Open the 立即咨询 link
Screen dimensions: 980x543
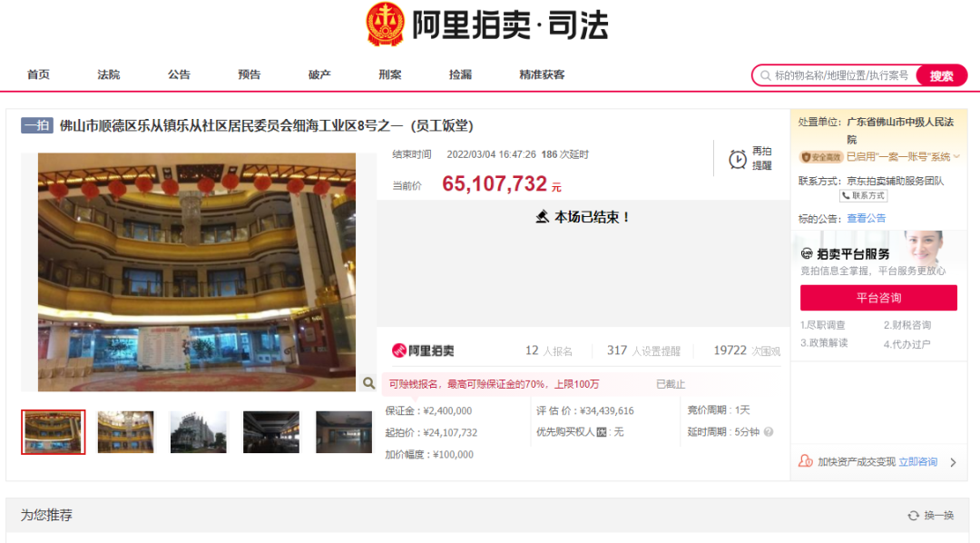pos(917,462)
